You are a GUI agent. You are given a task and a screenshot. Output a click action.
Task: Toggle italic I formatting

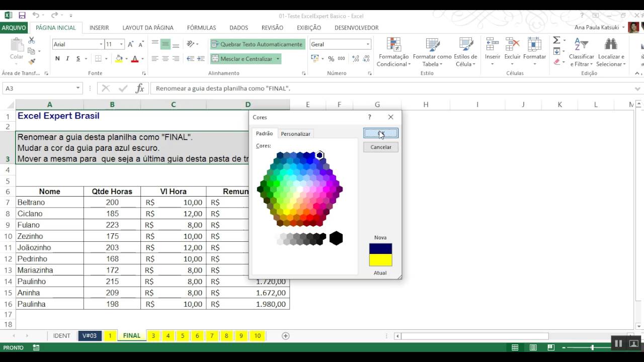point(68,59)
